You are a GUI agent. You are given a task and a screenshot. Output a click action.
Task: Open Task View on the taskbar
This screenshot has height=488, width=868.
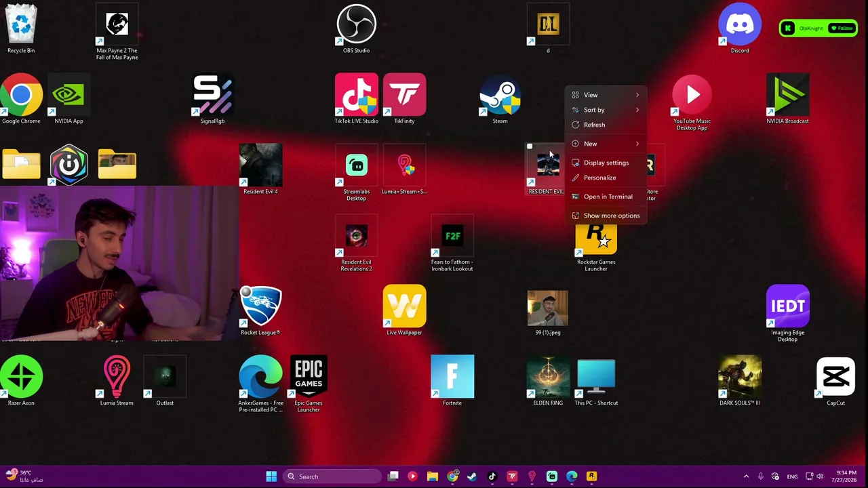tap(393, 476)
